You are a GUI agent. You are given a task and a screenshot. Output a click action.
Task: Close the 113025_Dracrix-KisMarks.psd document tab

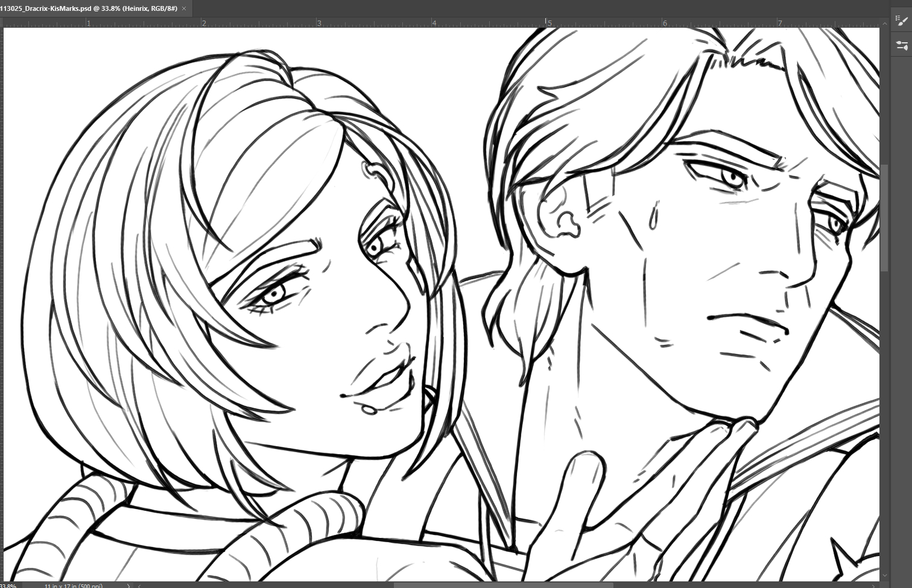(184, 8)
